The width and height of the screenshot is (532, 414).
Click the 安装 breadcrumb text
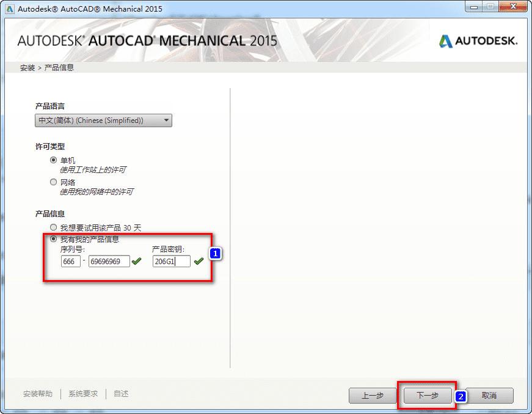27,68
